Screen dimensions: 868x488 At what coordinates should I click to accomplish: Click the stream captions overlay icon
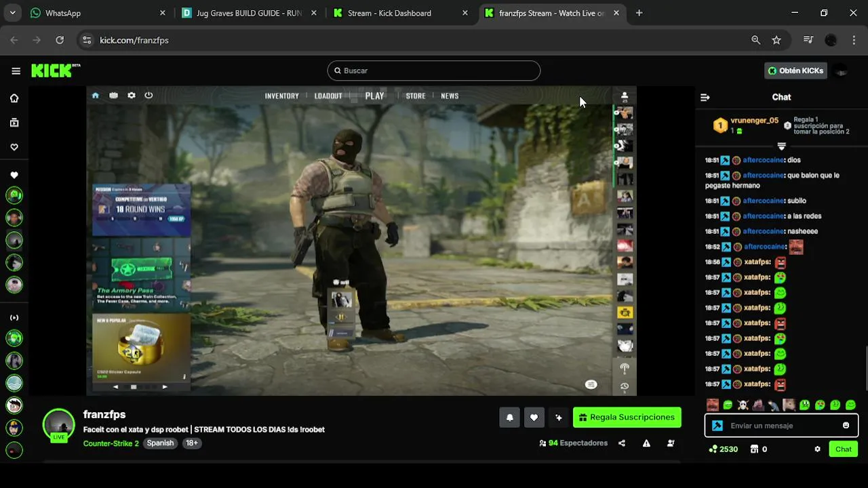[591, 384]
